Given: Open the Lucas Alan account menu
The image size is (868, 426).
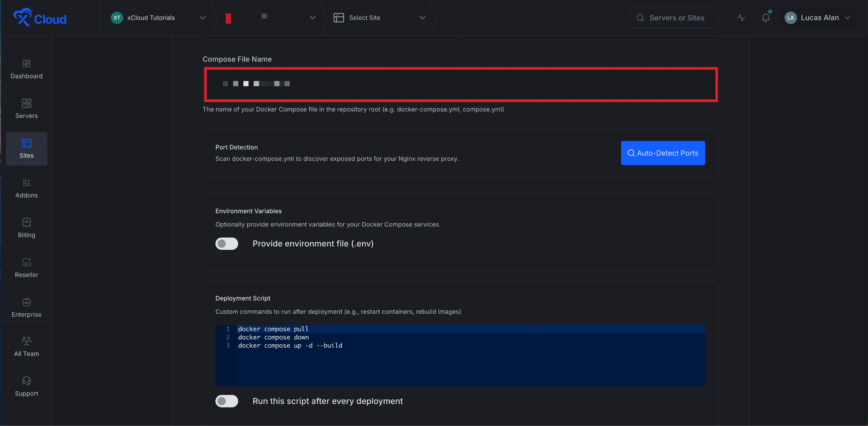Looking at the screenshot, I should [818, 17].
